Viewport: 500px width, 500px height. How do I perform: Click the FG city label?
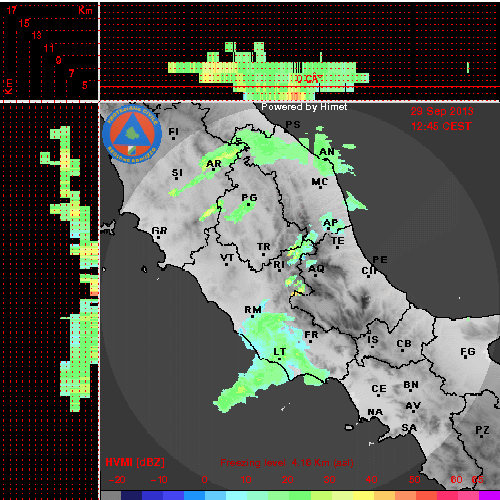pyautogui.click(x=468, y=352)
